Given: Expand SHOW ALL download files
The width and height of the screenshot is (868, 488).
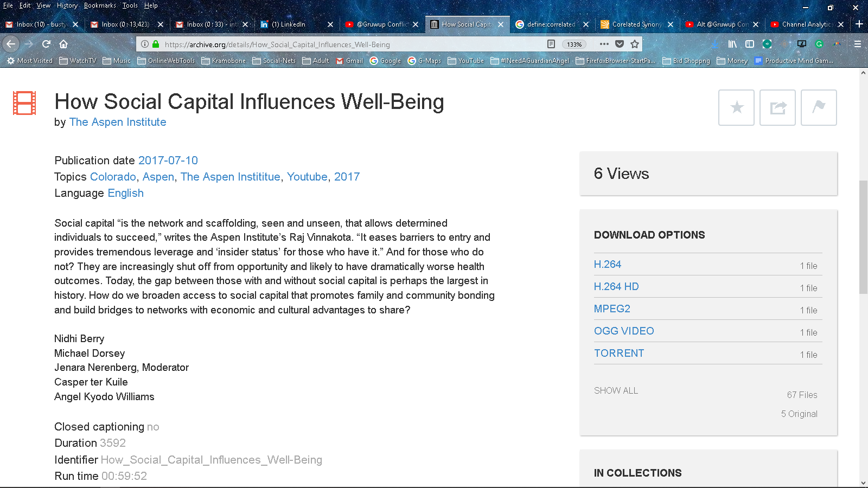Looking at the screenshot, I should 616,390.
